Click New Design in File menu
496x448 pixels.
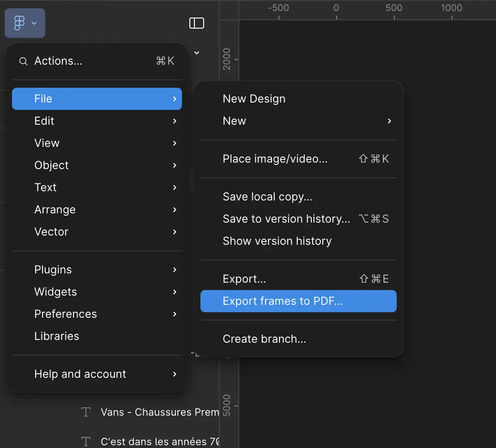pyautogui.click(x=254, y=99)
